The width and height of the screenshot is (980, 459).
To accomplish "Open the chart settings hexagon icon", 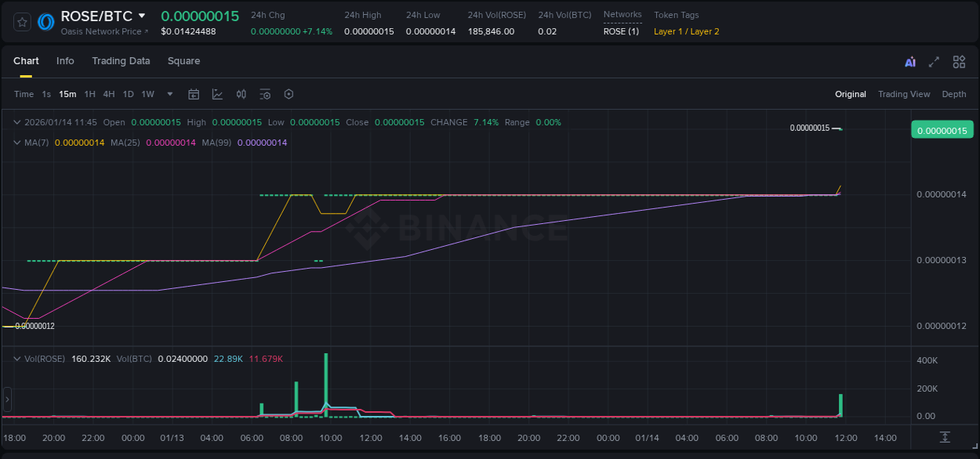I will [x=289, y=94].
